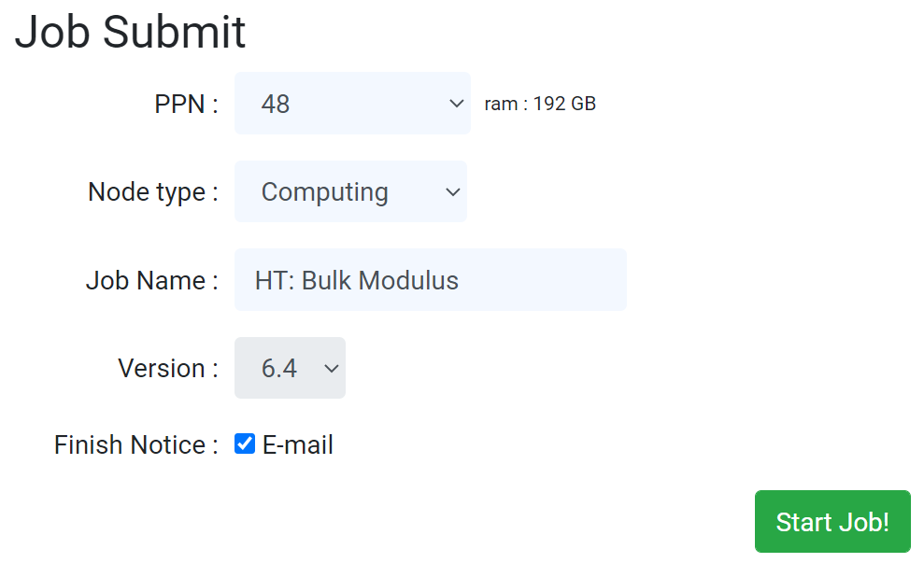Click the "PPN :" field label
Viewport: 924px width, 563px height.
[x=186, y=104]
